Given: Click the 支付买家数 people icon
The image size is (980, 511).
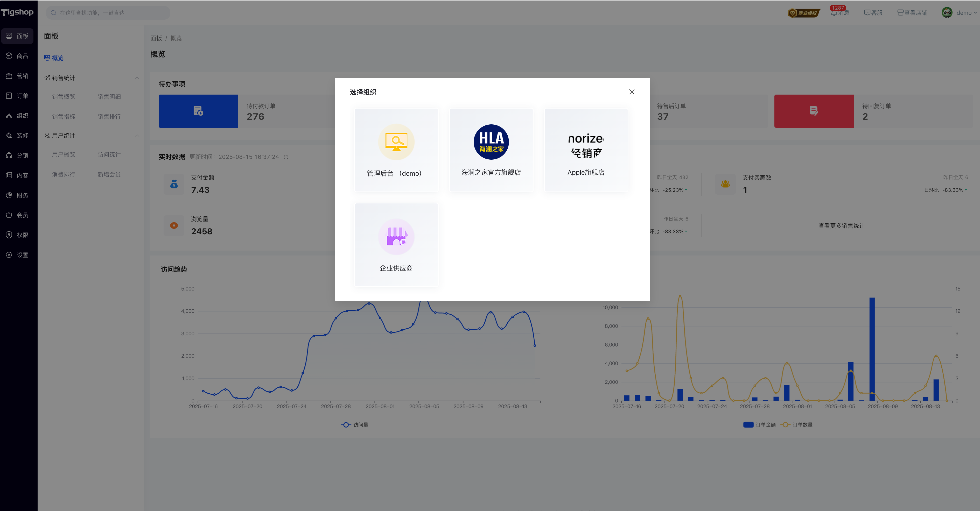Looking at the screenshot, I should point(725,184).
